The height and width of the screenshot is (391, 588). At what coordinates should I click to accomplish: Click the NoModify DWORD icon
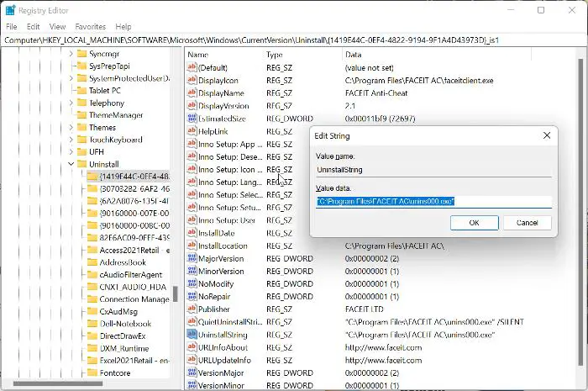pyautogui.click(x=192, y=284)
